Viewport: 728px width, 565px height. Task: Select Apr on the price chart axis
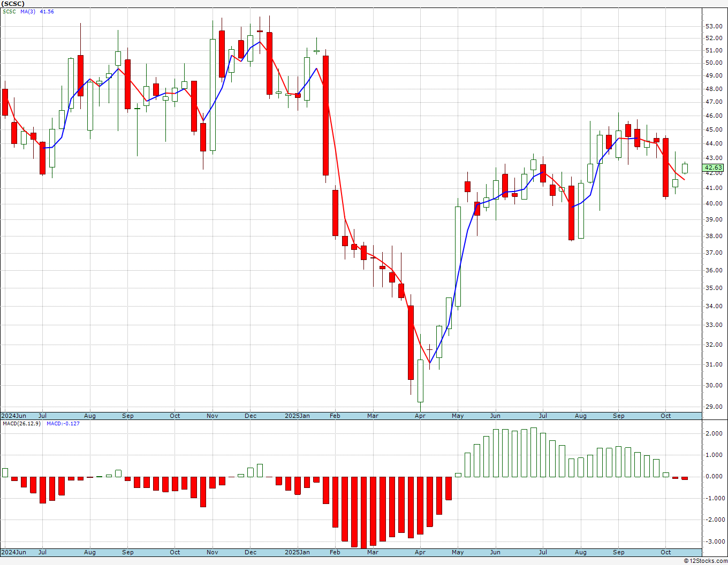coord(420,416)
